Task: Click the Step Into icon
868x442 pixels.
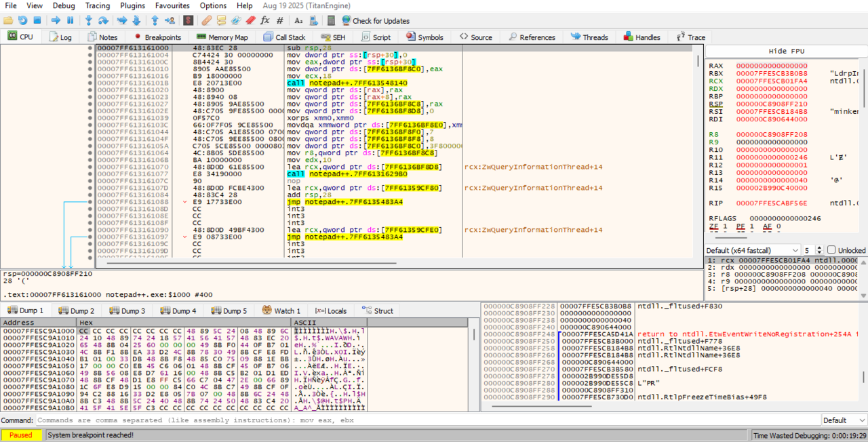Action: point(89,20)
